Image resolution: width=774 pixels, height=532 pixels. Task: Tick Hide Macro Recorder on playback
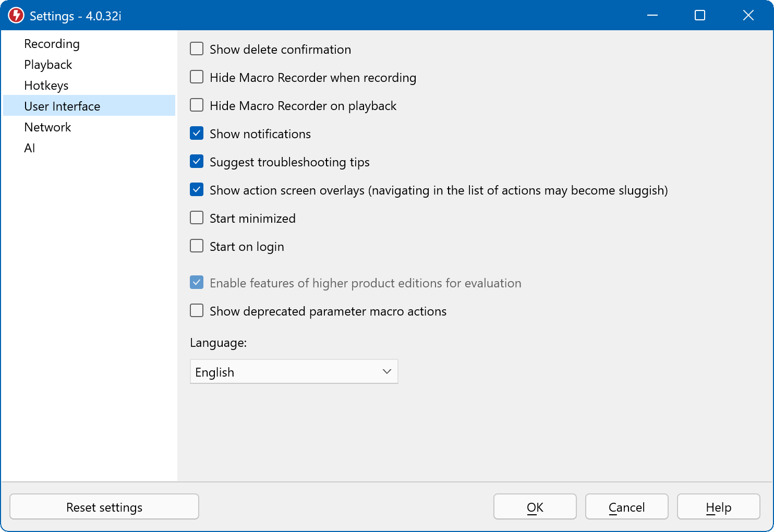point(197,105)
